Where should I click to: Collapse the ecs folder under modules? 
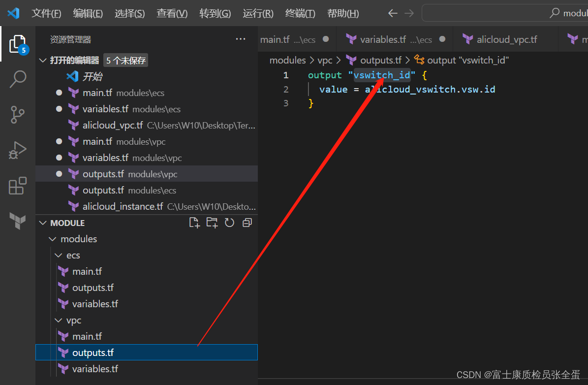point(59,255)
